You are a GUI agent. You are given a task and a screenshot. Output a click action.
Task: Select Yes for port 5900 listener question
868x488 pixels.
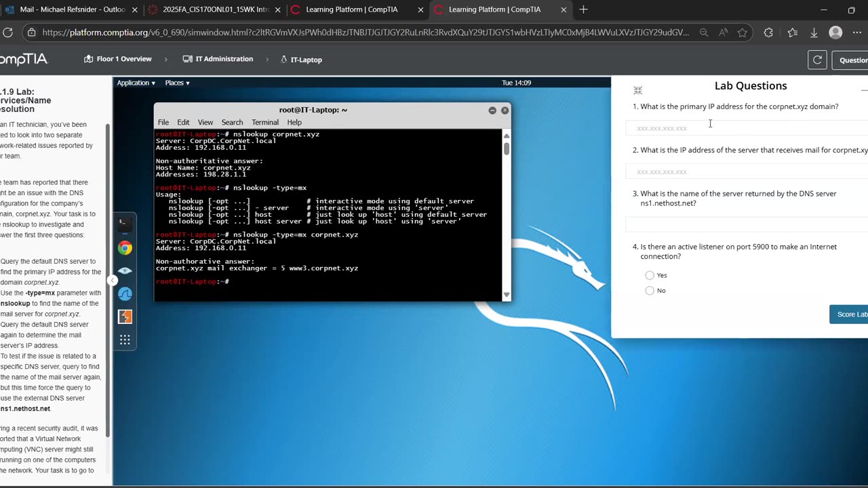click(x=650, y=275)
